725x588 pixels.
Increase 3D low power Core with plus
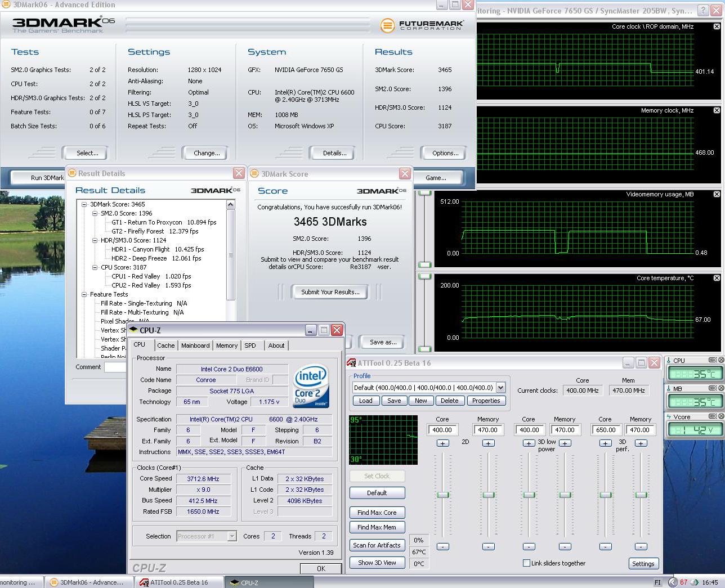(529, 443)
